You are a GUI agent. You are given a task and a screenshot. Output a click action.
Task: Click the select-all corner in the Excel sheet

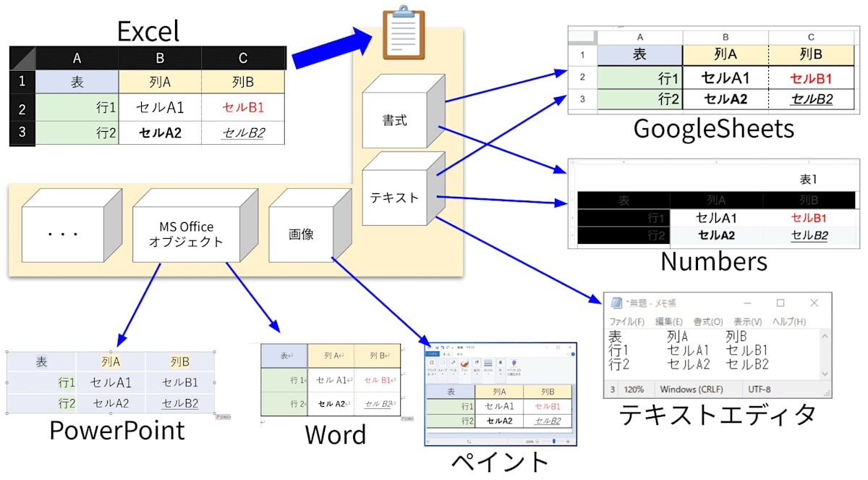click(22, 58)
